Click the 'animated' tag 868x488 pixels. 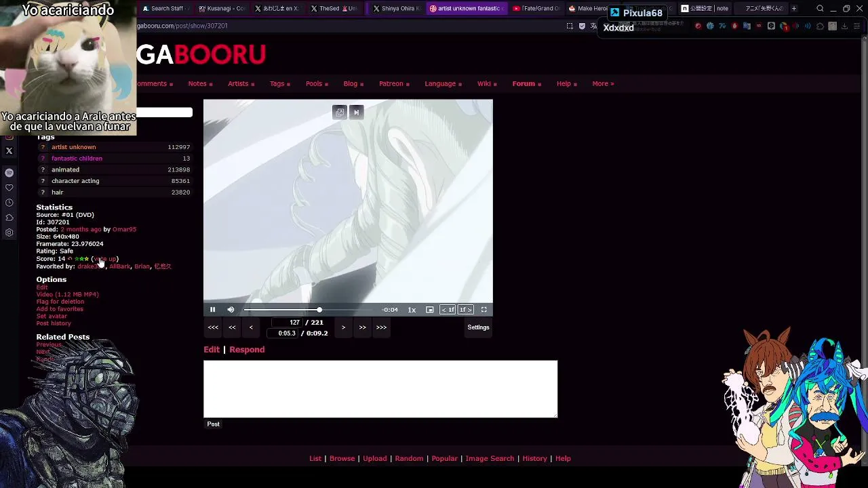tap(65, 170)
